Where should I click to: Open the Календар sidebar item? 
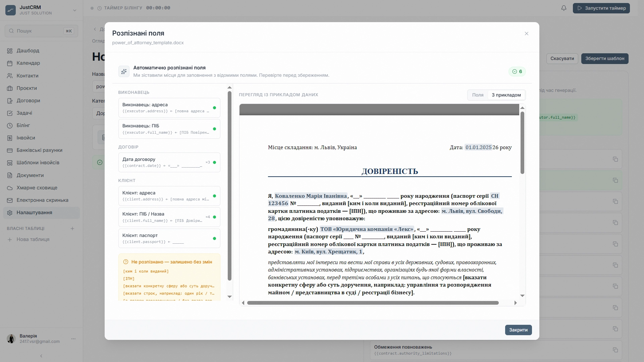(41, 63)
